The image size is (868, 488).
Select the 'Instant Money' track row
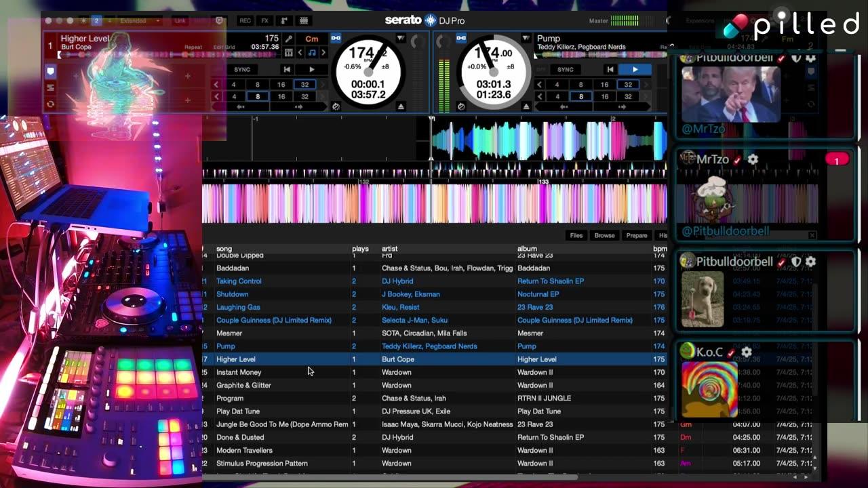(435, 372)
